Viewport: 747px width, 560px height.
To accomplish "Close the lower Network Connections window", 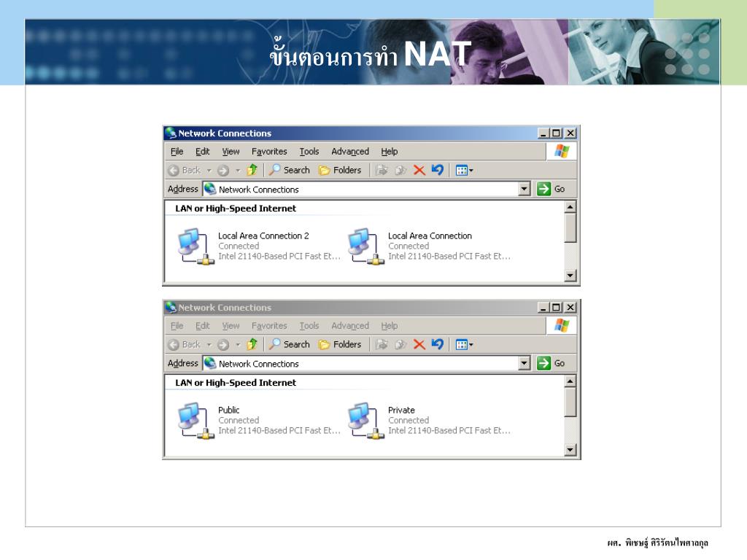I will [570, 308].
